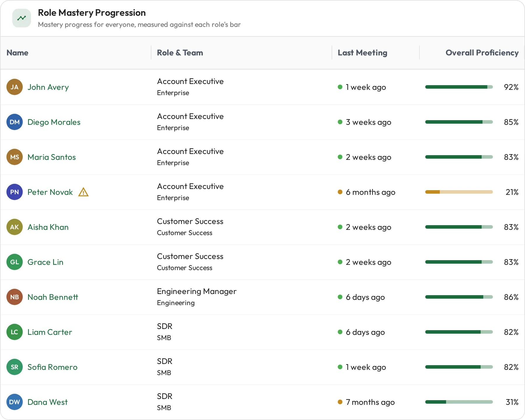
Task: Click Dana West's DW avatar
Action: pyautogui.click(x=15, y=402)
